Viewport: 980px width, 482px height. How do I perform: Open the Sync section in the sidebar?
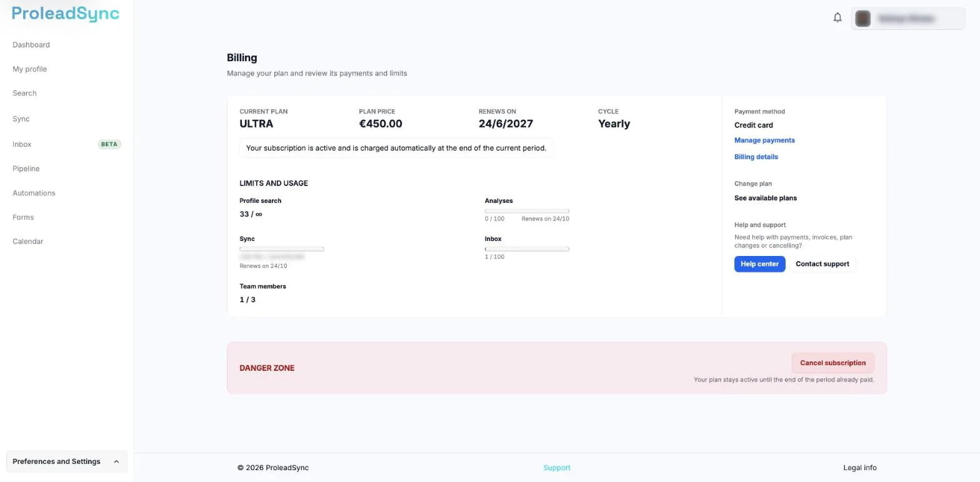tap(21, 119)
